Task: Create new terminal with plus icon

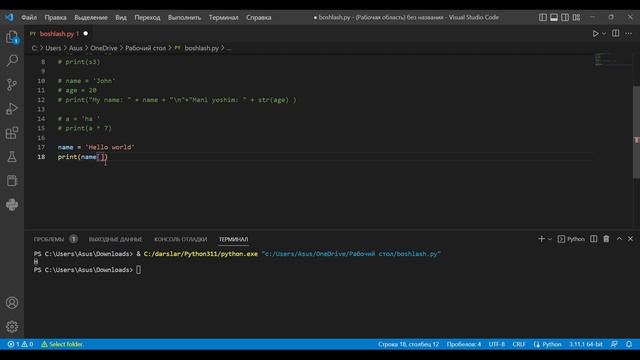Action: (x=541, y=239)
